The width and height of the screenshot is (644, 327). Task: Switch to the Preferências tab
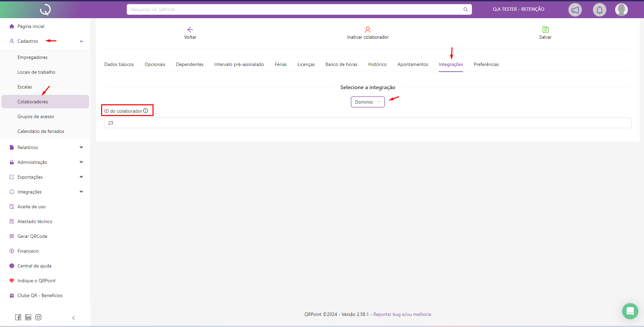486,64
